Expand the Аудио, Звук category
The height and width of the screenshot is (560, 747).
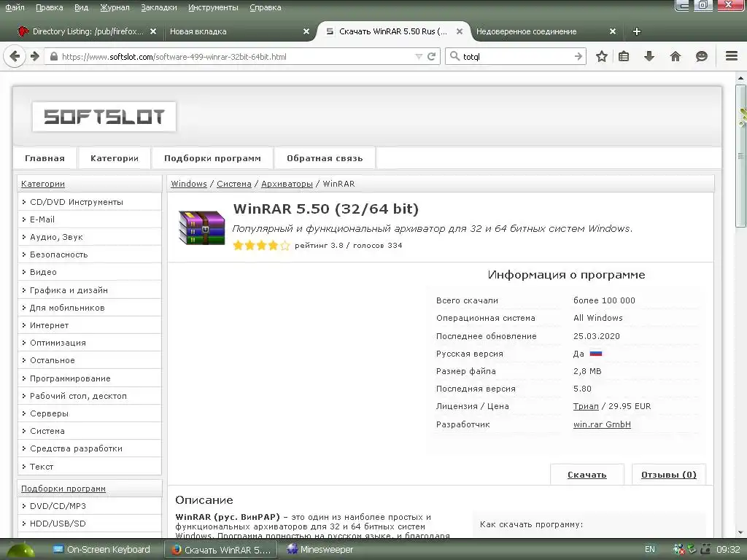tap(90, 237)
